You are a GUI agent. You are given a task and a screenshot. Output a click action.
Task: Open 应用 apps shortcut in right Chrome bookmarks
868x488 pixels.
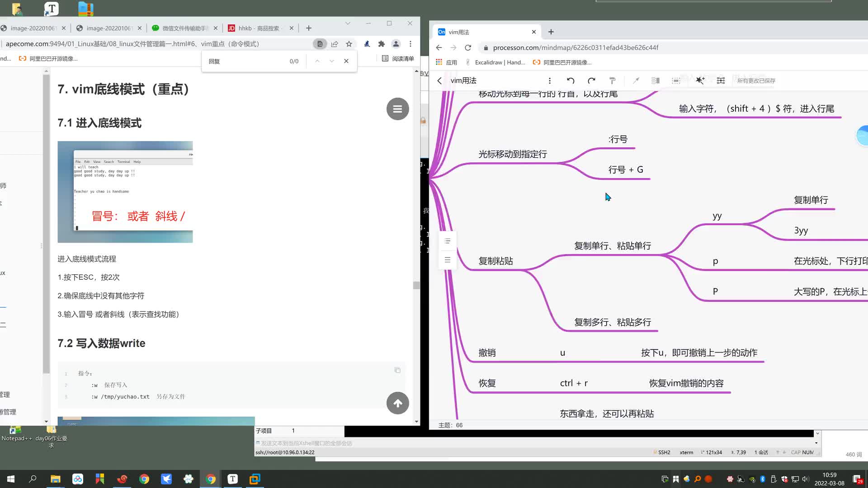[x=447, y=62]
